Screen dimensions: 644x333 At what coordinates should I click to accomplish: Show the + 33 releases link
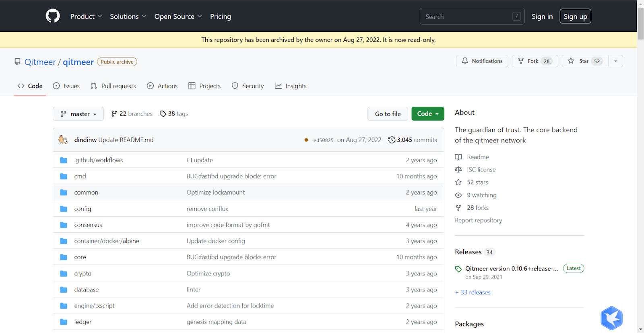[x=473, y=293]
